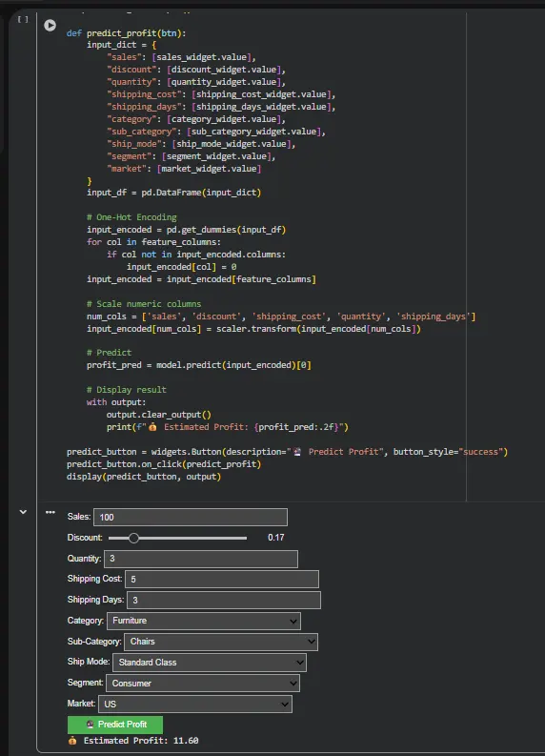545x756 pixels.
Task: Click the green Predict Profit button
Action: click(x=115, y=725)
